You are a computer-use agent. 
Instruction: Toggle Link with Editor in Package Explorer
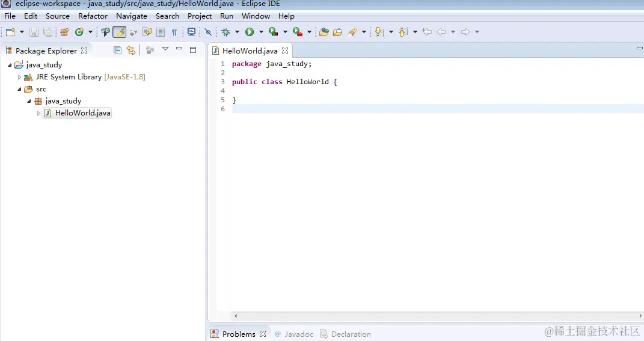pos(131,50)
